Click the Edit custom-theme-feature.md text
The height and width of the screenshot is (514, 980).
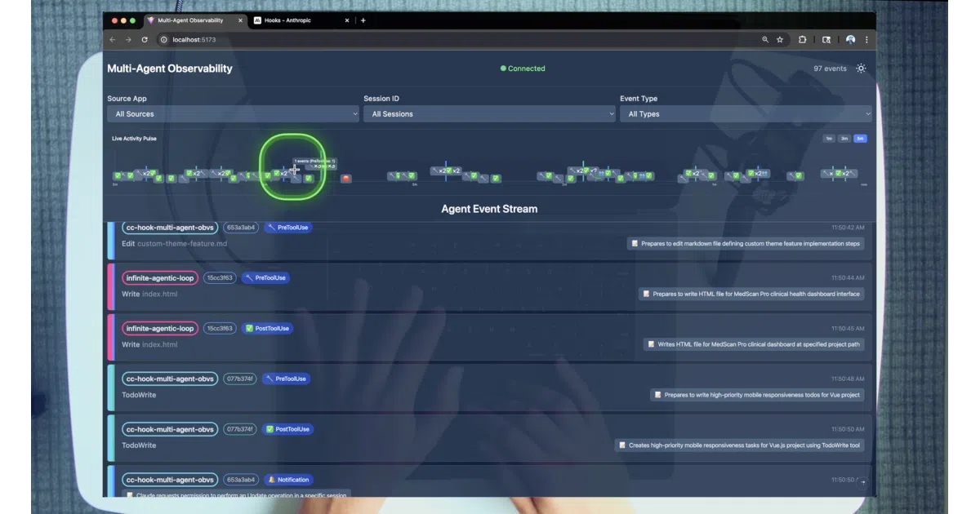click(x=175, y=243)
